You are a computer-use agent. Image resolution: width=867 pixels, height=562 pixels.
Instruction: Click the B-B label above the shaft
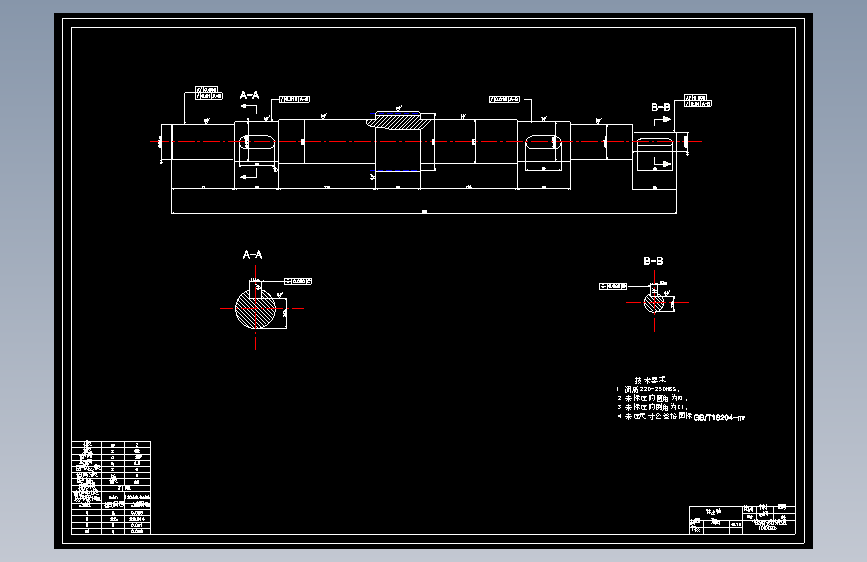[661, 107]
